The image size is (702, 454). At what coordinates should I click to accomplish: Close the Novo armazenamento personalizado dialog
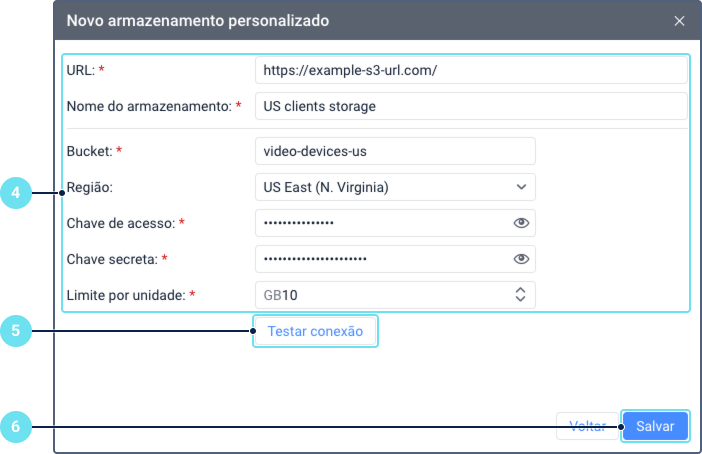(679, 21)
